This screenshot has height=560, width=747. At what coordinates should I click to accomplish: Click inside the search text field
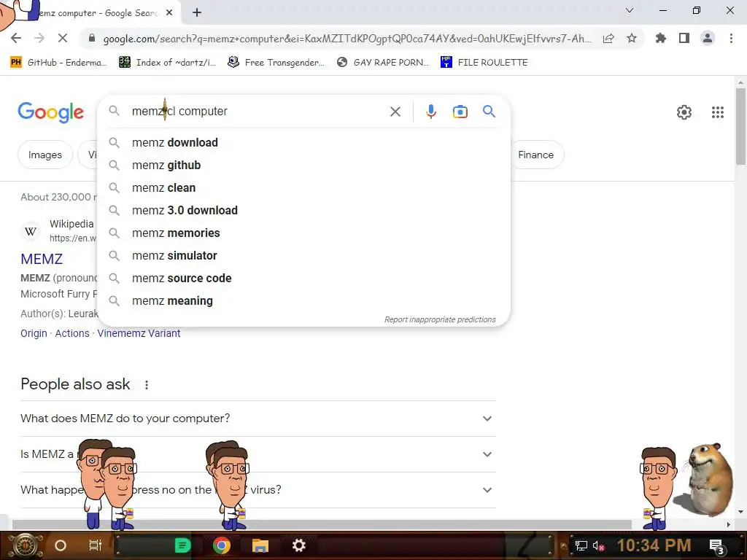tap(258, 112)
